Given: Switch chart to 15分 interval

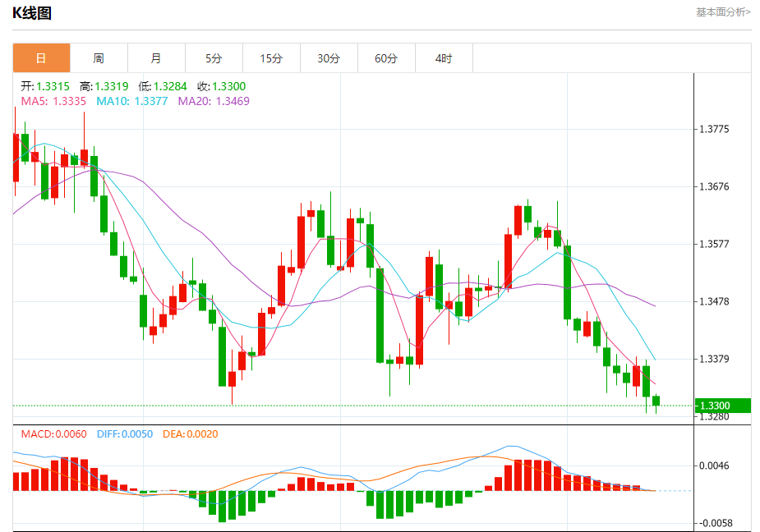Looking at the screenshot, I should pyautogui.click(x=271, y=58).
